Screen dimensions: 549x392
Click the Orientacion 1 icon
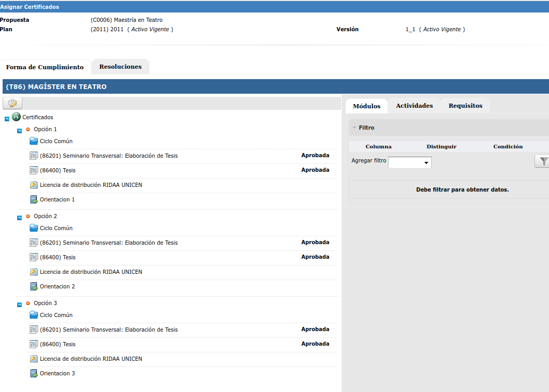coord(34,199)
